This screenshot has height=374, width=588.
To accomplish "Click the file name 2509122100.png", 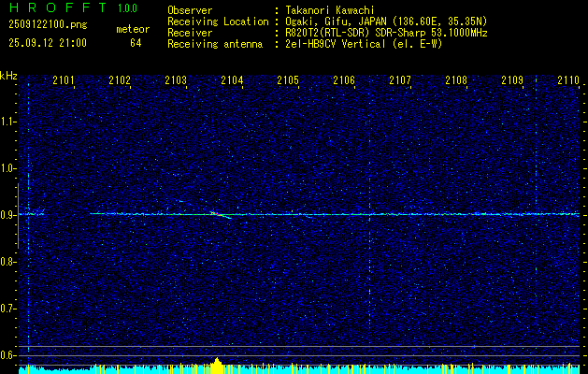I will coord(48,25).
